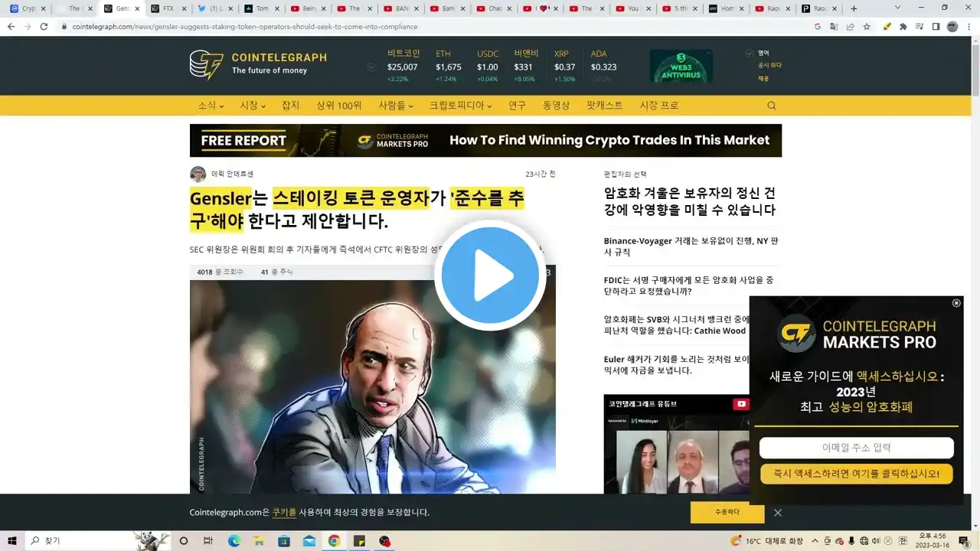Open the 시장 프로 menu item
This screenshot has width=980, height=551.
pyautogui.click(x=659, y=106)
